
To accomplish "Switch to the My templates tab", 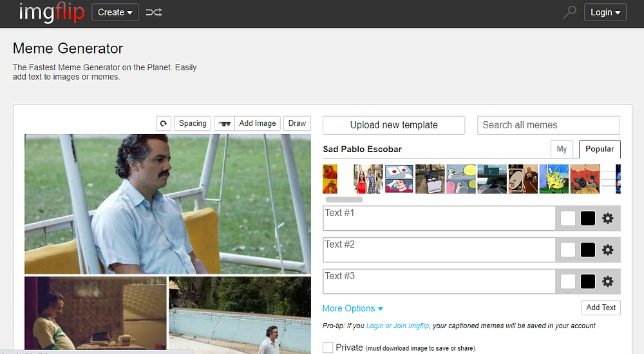I will pos(562,149).
